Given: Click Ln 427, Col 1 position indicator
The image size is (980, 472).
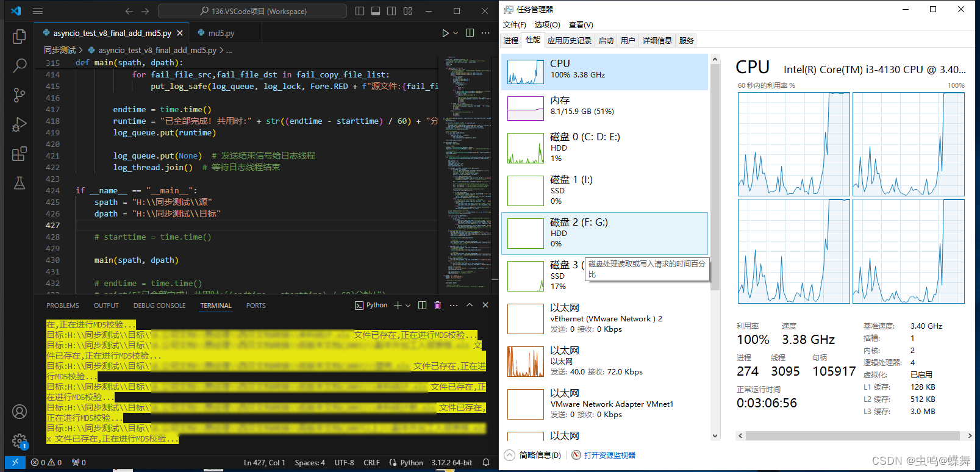Looking at the screenshot, I should point(264,462).
